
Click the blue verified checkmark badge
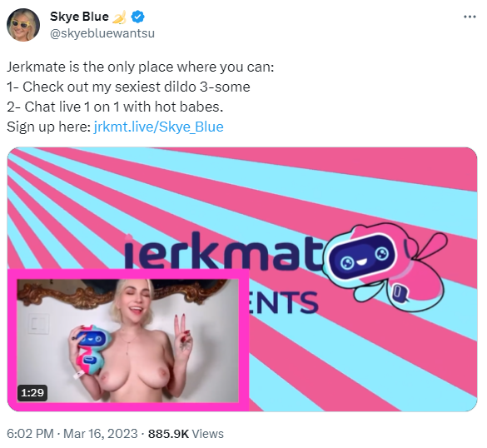(x=138, y=17)
